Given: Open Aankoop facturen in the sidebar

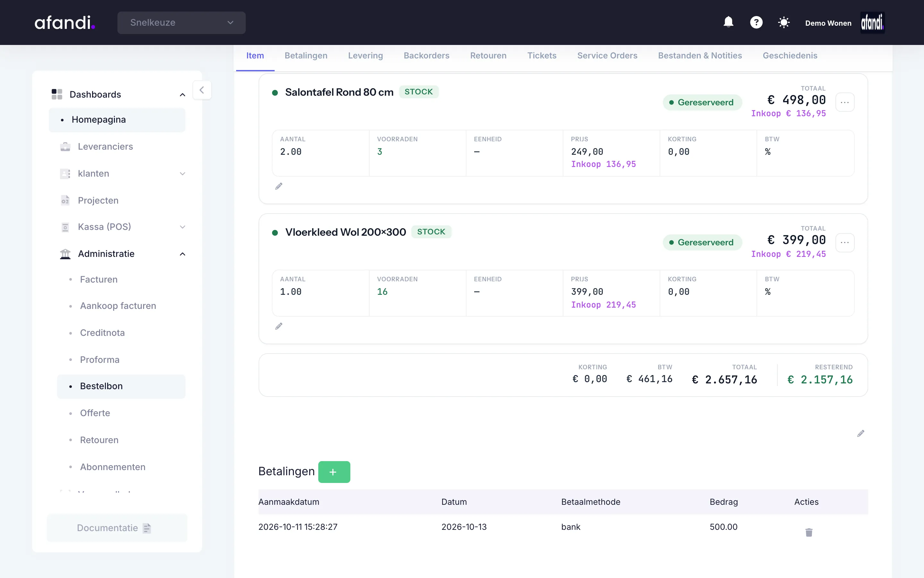Looking at the screenshot, I should [x=118, y=306].
